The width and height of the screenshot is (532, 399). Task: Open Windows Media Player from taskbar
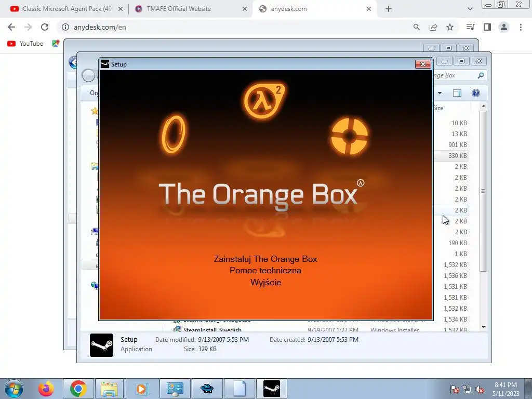[x=141, y=389]
